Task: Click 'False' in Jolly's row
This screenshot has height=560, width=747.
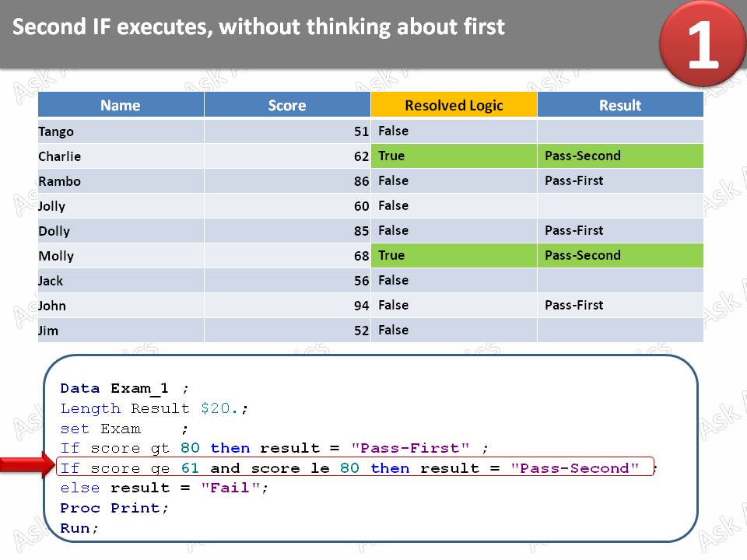Action: coord(393,205)
